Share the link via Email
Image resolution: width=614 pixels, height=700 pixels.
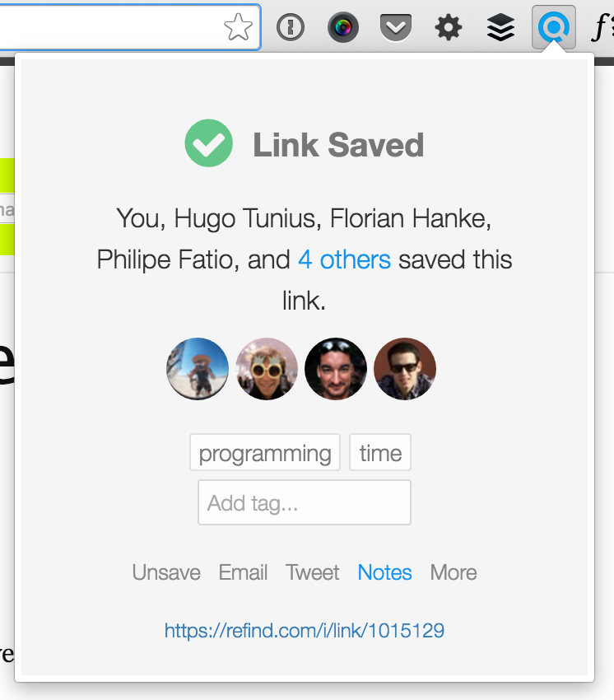click(x=243, y=572)
